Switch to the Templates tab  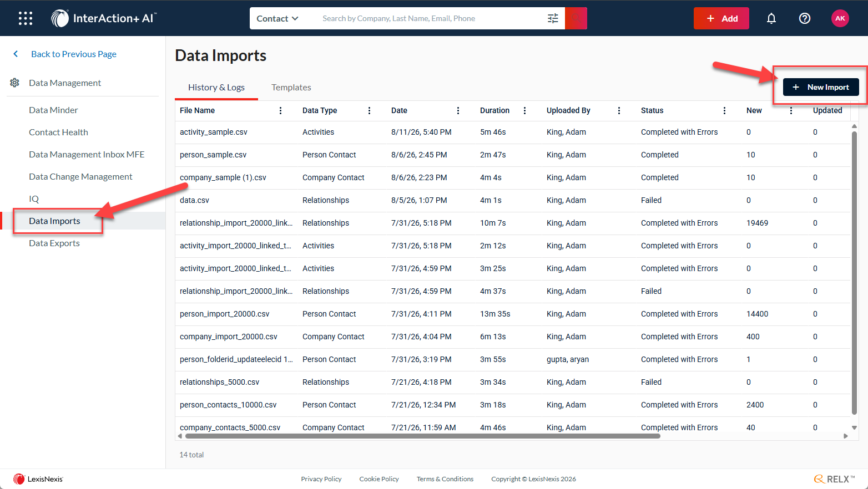[x=291, y=87]
